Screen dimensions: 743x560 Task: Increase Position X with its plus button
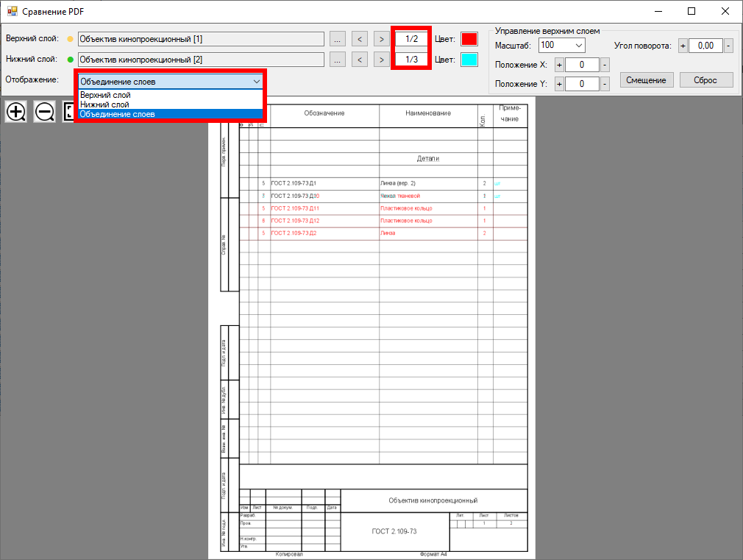pos(559,65)
